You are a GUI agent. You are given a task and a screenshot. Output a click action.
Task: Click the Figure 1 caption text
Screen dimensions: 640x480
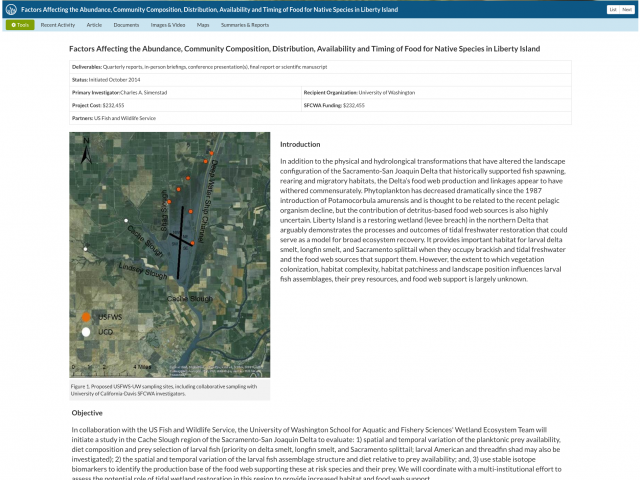(x=164, y=390)
